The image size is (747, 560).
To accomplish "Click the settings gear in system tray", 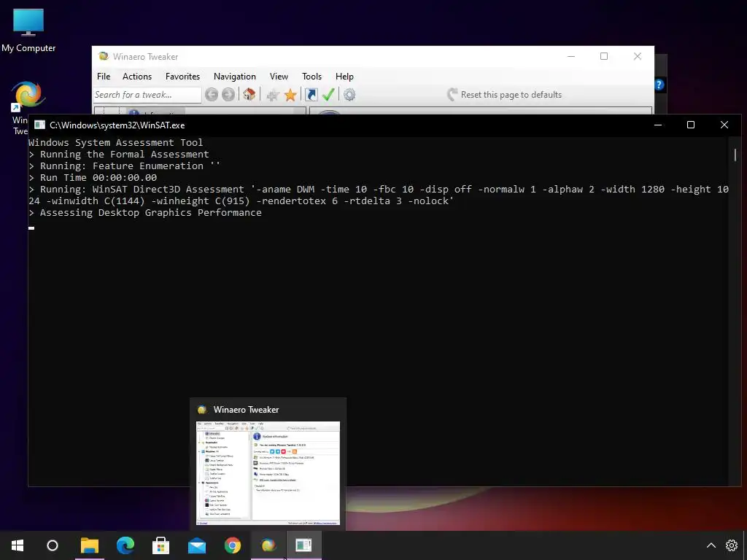I will click(732, 545).
